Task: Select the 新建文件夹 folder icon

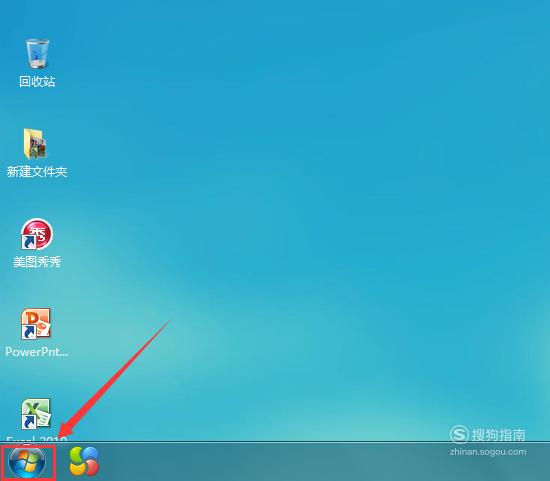Action: (x=35, y=144)
